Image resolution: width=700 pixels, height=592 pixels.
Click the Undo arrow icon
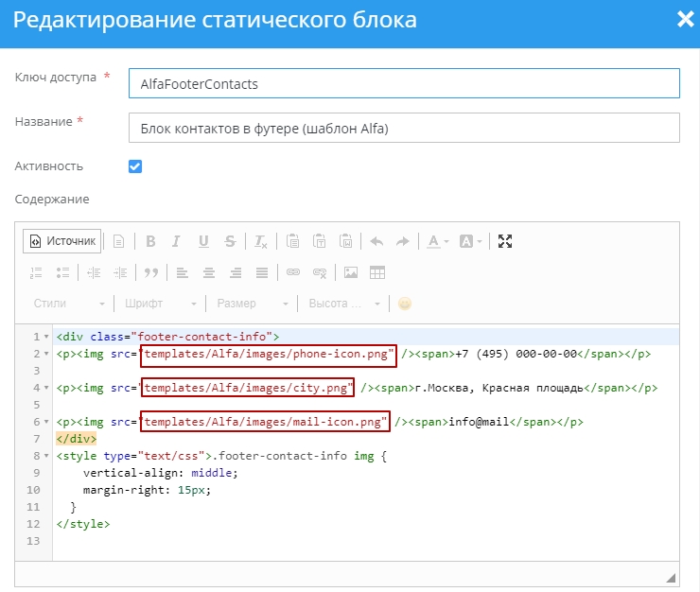point(376,241)
